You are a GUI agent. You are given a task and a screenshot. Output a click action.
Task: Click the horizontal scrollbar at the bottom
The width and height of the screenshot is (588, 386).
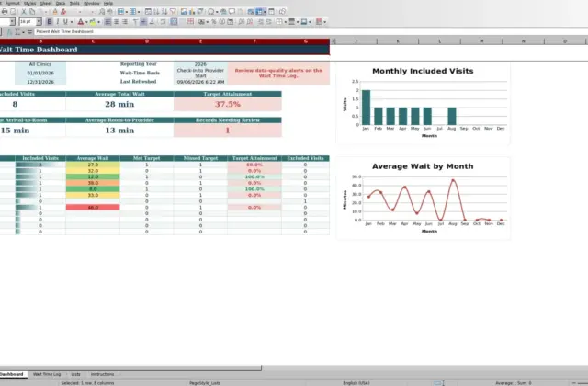pyautogui.click(x=130, y=369)
